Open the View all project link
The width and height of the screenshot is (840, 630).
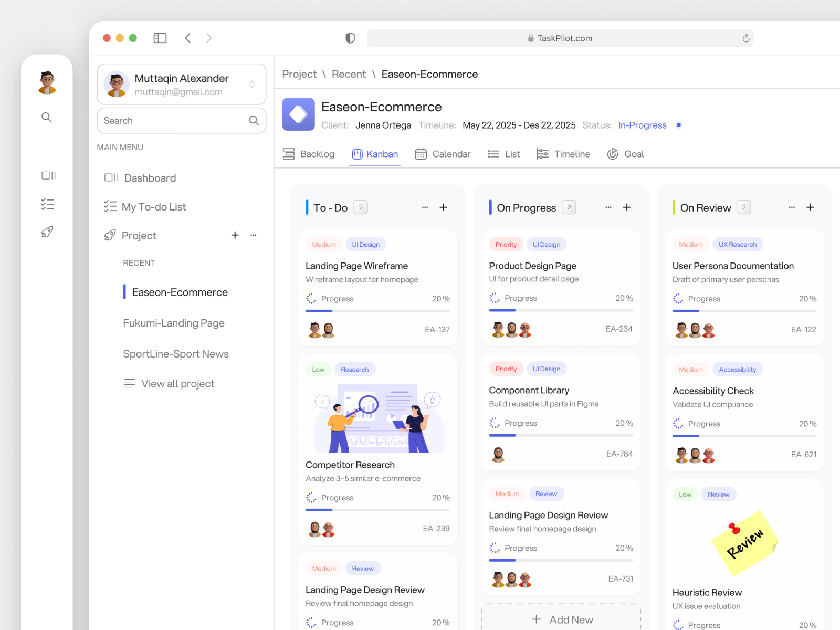177,383
